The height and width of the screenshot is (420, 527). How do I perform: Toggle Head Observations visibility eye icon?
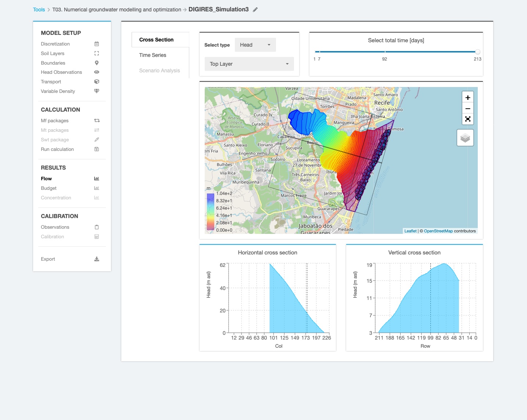96,72
